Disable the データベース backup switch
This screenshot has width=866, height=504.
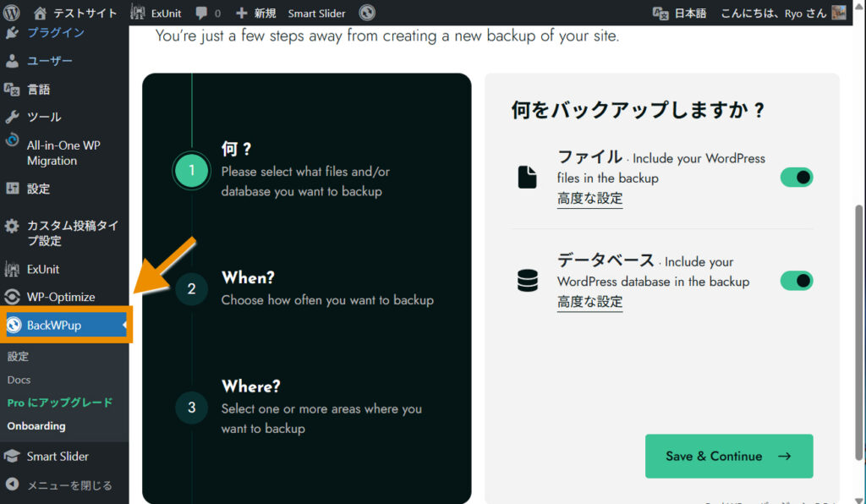click(x=796, y=281)
